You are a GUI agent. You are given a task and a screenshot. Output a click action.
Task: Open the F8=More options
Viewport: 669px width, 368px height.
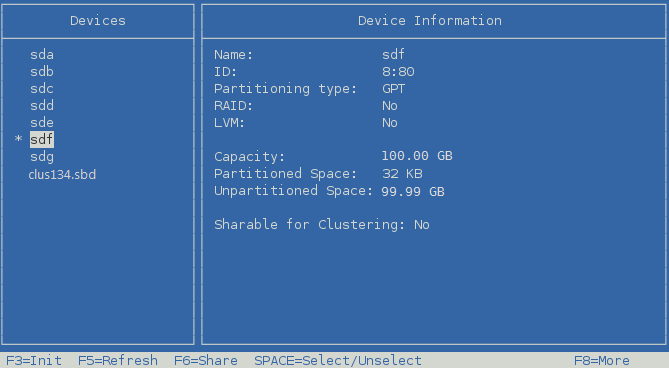(x=602, y=361)
